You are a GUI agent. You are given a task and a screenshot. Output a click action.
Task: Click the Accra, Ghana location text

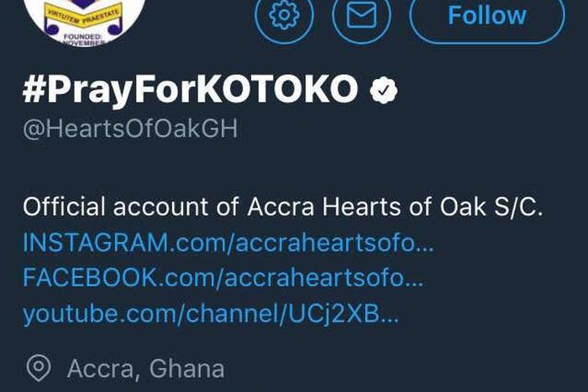pos(145,368)
